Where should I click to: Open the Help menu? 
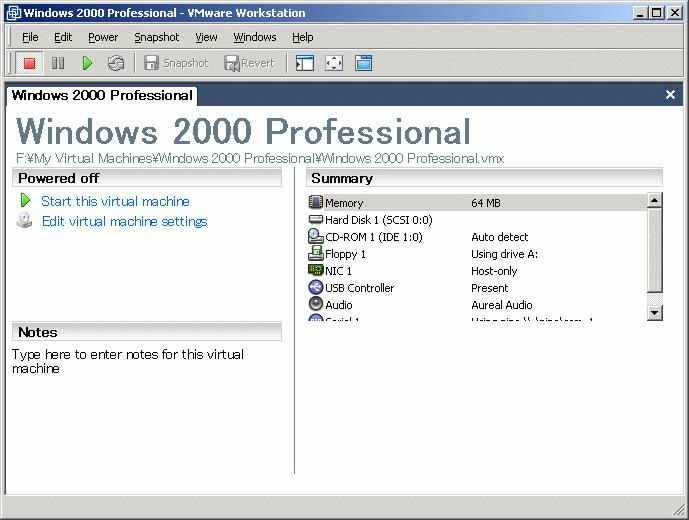coord(302,37)
